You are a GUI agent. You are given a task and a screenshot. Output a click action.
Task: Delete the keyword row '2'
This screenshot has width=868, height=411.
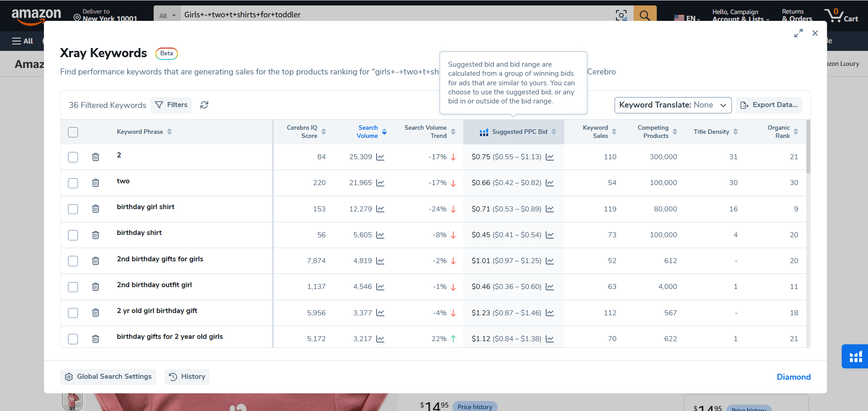click(96, 157)
